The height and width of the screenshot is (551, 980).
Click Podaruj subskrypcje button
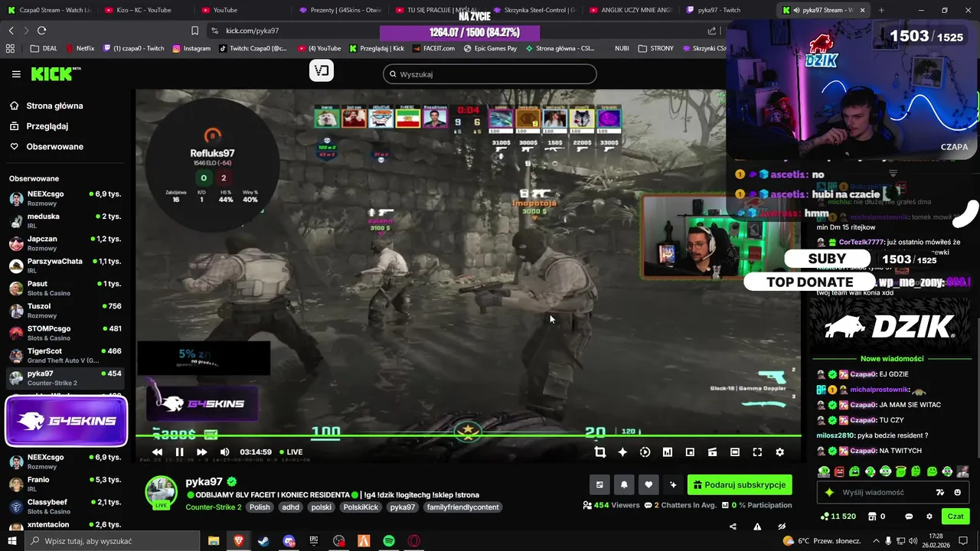point(740,484)
